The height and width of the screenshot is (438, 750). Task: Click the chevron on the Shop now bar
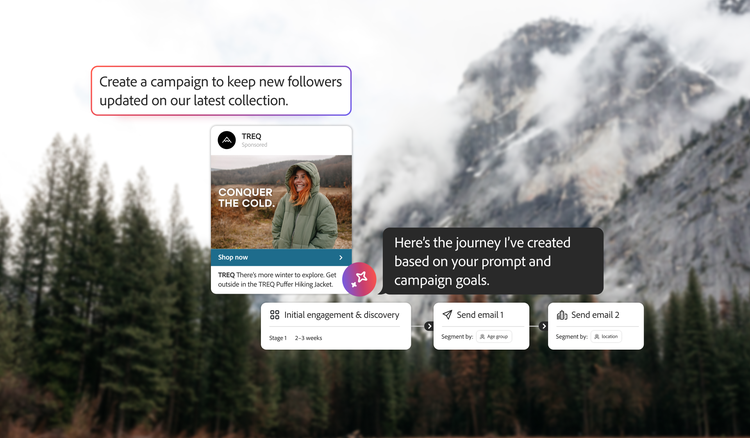341,257
